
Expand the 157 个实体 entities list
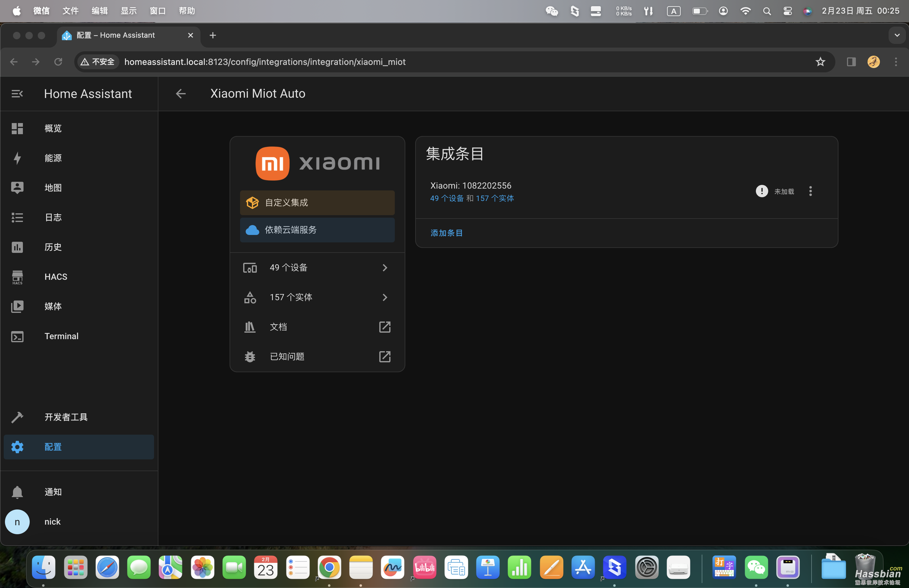317,297
